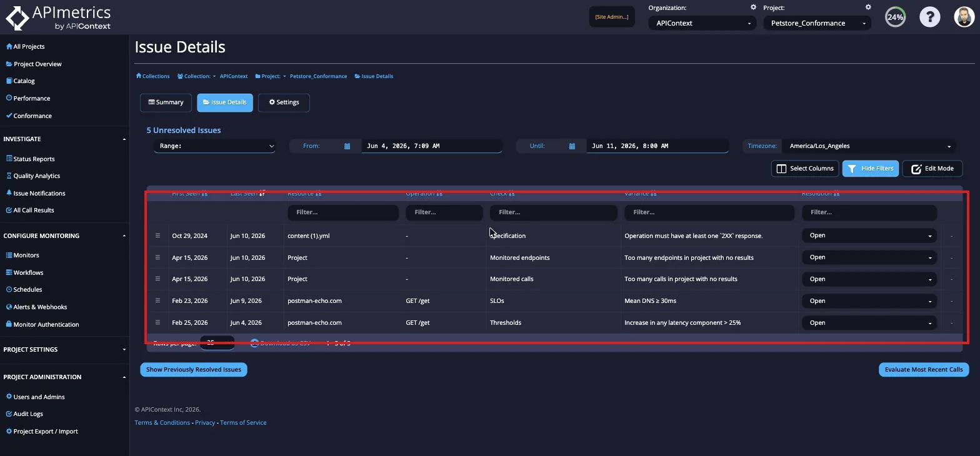The height and width of the screenshot is (456, 980).
Task: Switch to the Settings tab
Action: [284, 102]
